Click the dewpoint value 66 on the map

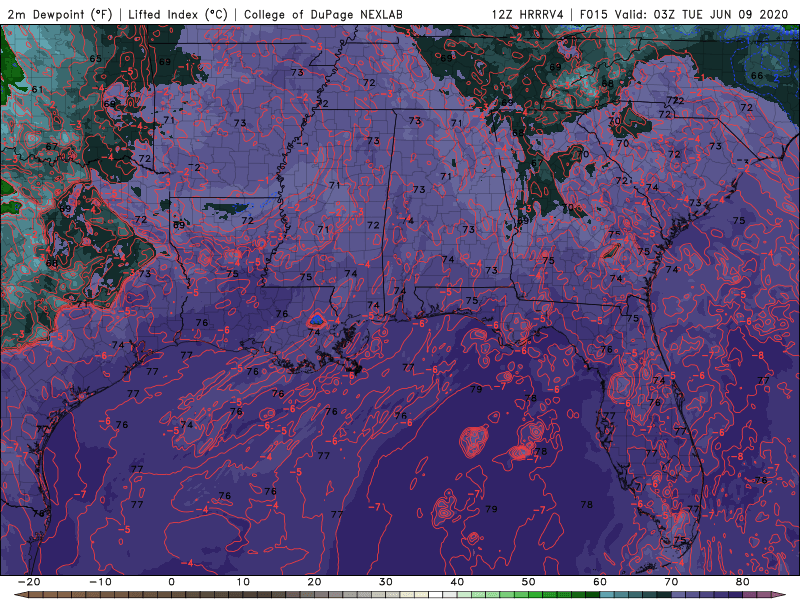757,76
